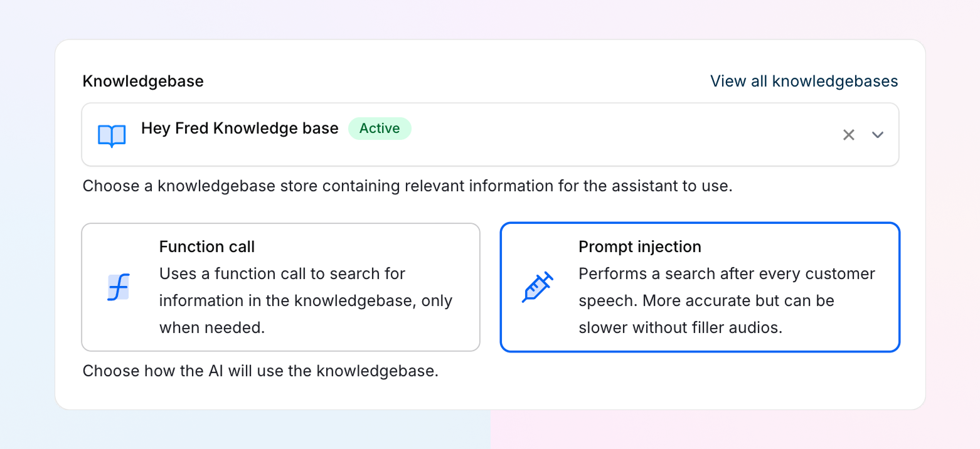Click the Knowledgebase section heading
The height and width of the screenshot is (449, 980).
143,80
